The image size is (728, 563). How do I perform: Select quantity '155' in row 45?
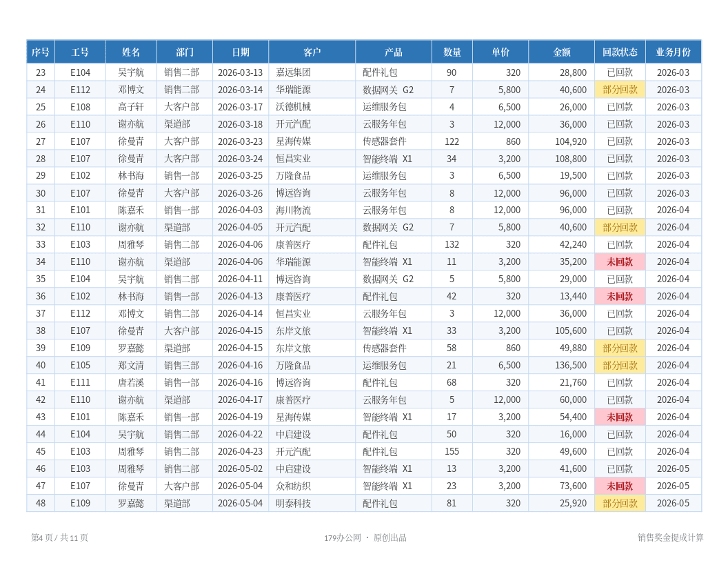pyautogui.click(x=452, y=451)
